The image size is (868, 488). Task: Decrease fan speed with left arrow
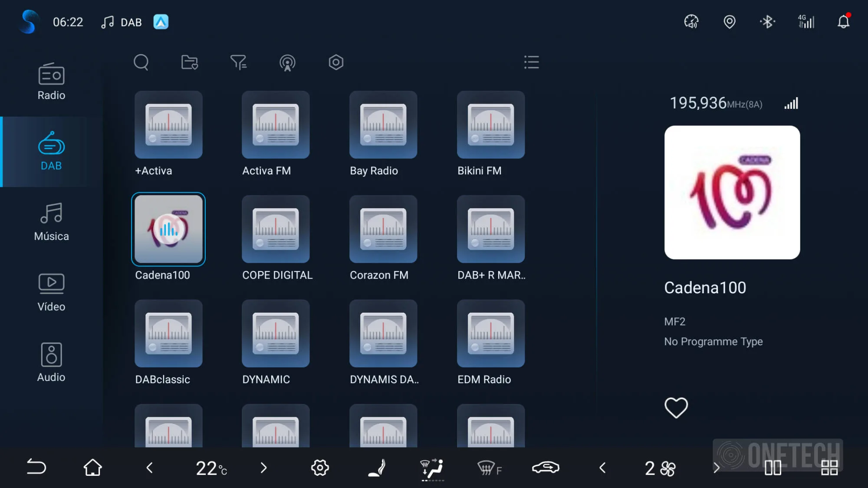tap(602, 468)
